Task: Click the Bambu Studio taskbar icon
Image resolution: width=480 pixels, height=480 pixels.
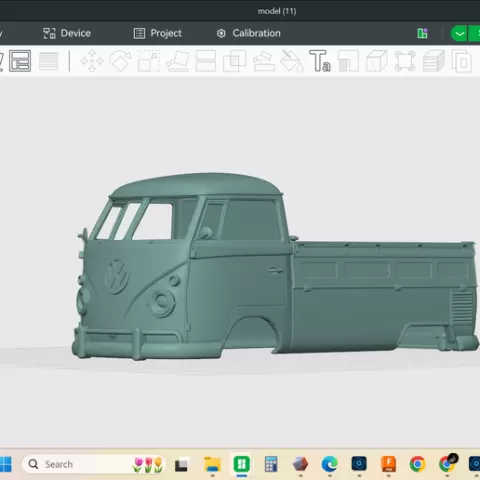Action: coord(242,464)
